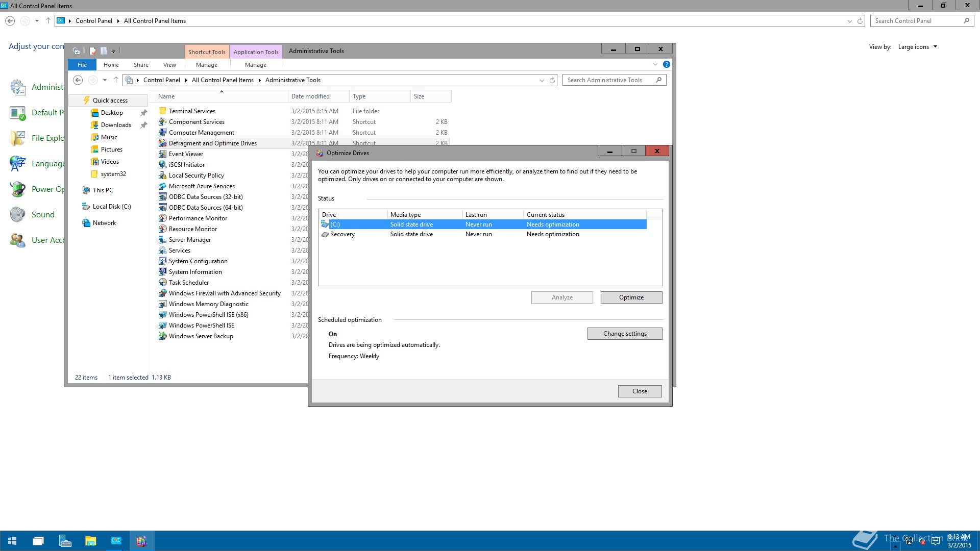Open Desktop in Quick access

click(x=112, y=113)
